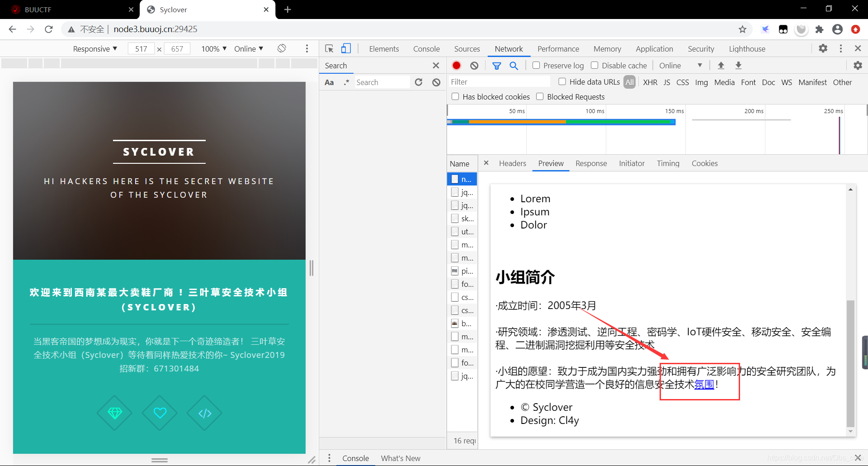Open the 100% zoom level dropdown

pyautogui.click(x=213, y=49)
